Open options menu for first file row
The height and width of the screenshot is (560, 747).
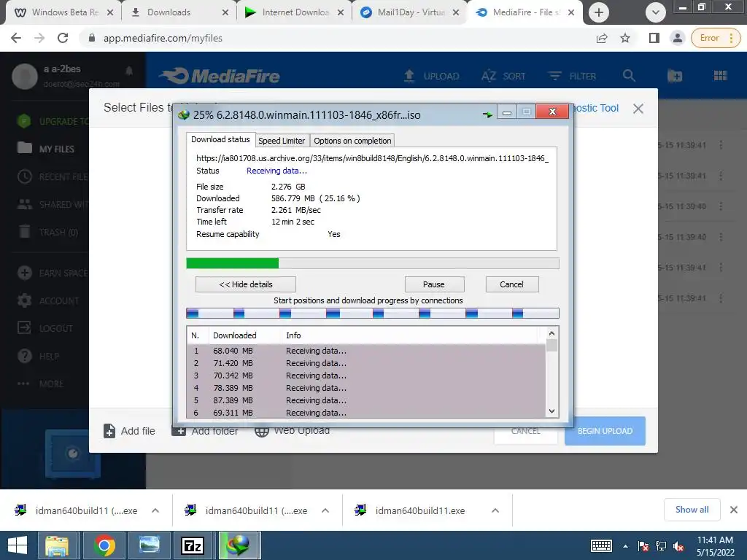(721, 145)
